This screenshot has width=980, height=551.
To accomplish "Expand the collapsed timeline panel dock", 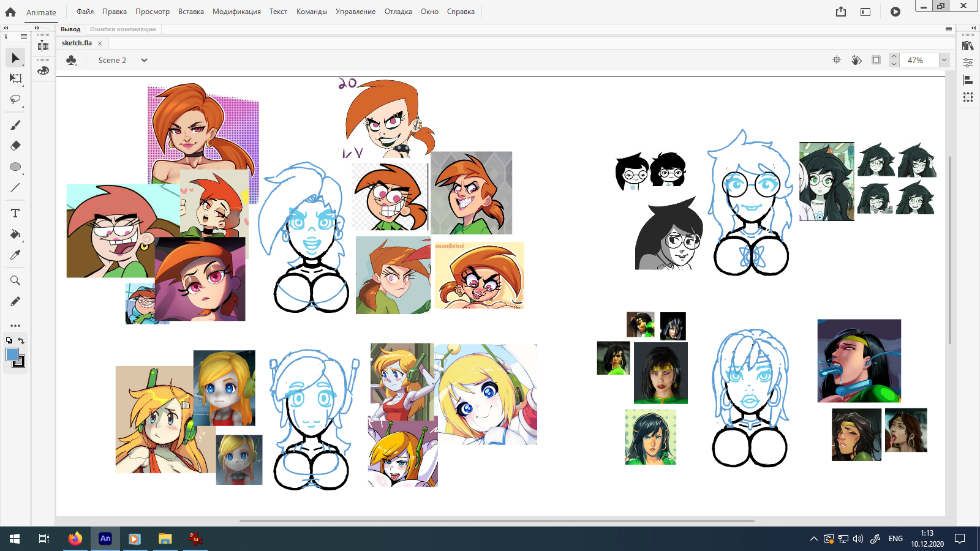I will [x=37, y=28].
